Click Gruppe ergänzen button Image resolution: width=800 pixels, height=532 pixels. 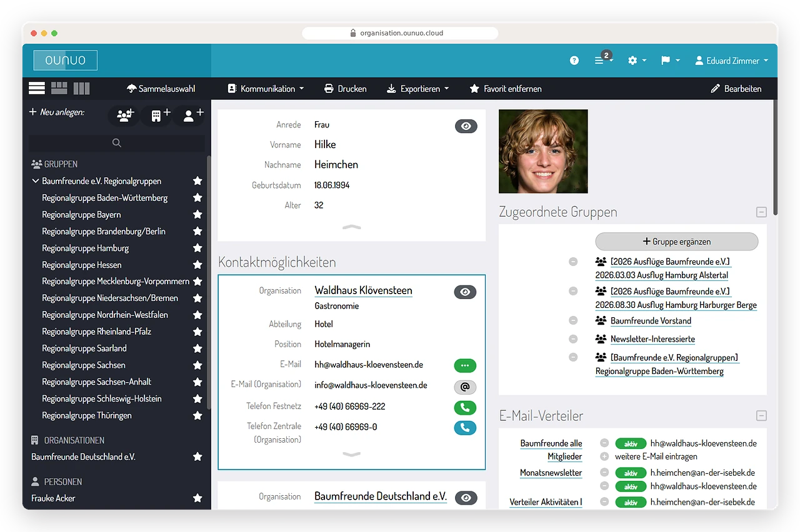[676, 242]
